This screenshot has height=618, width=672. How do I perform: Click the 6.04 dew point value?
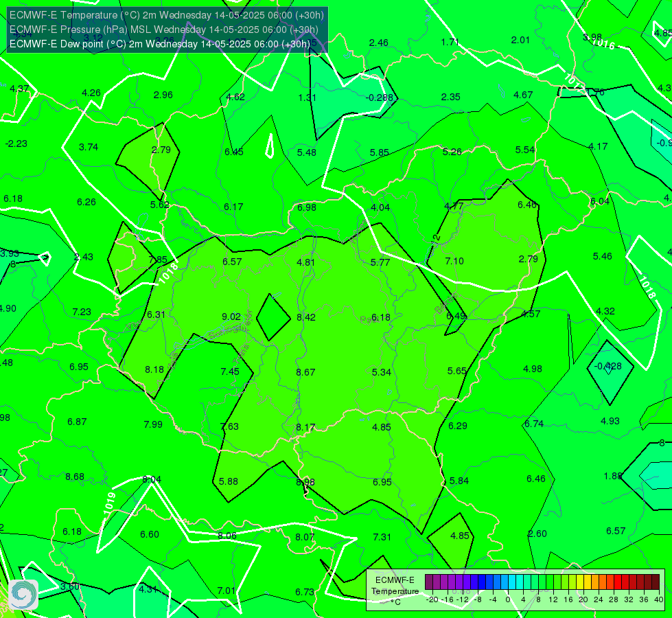point(599,201)
